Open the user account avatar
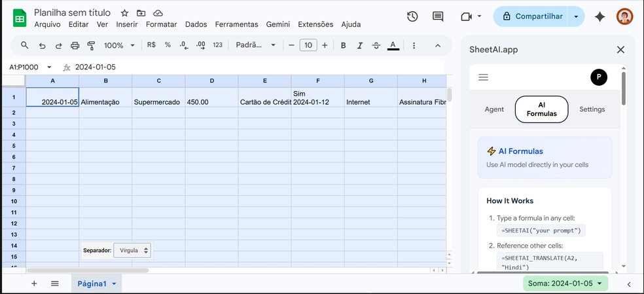The image size is (644, 294). 624,16
